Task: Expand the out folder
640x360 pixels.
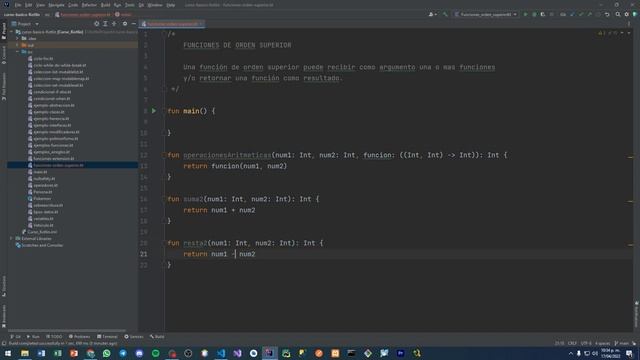Action: pos(18,45)
